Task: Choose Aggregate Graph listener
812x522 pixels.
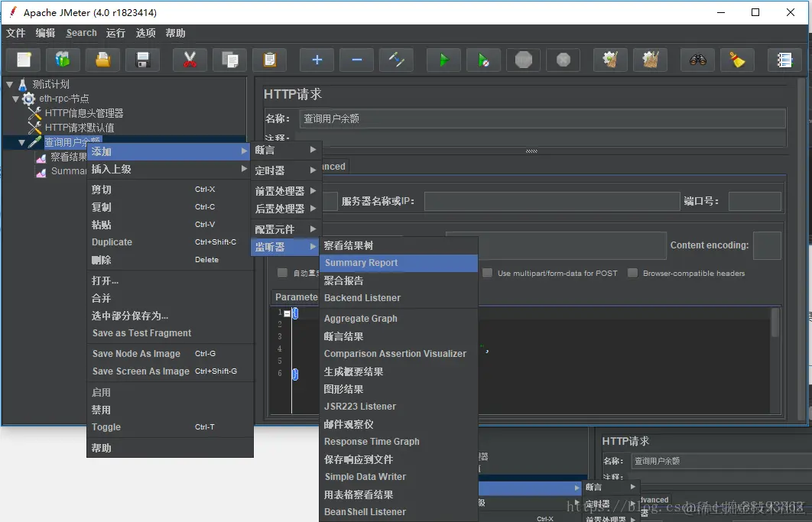Action: pos(398,319)
